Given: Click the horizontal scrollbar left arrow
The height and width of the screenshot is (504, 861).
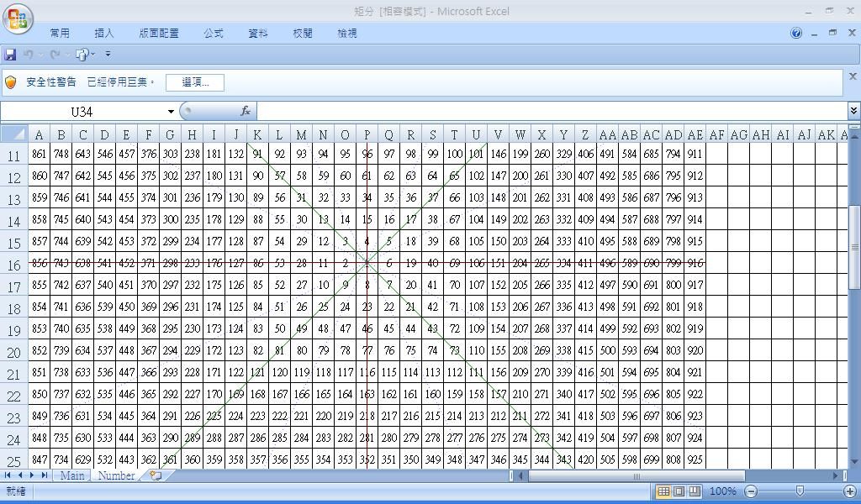Looking at the screenshot, I should pos(521,476).
